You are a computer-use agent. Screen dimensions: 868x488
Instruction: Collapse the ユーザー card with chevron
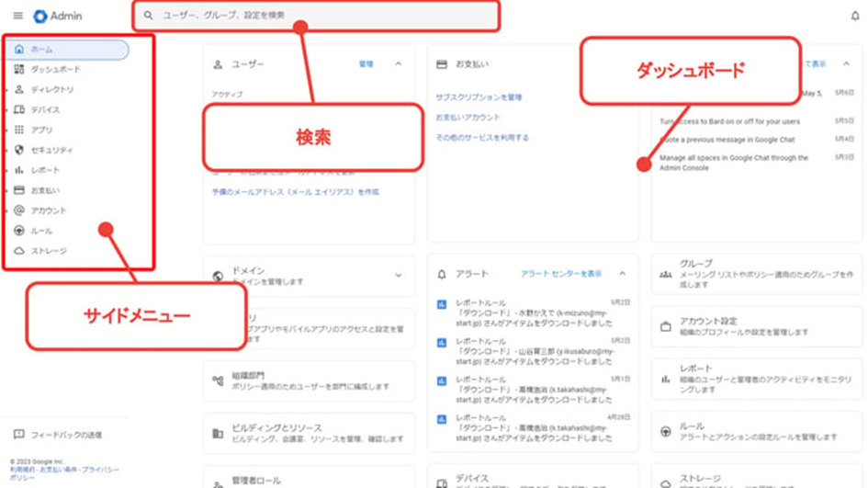[399, 64]
